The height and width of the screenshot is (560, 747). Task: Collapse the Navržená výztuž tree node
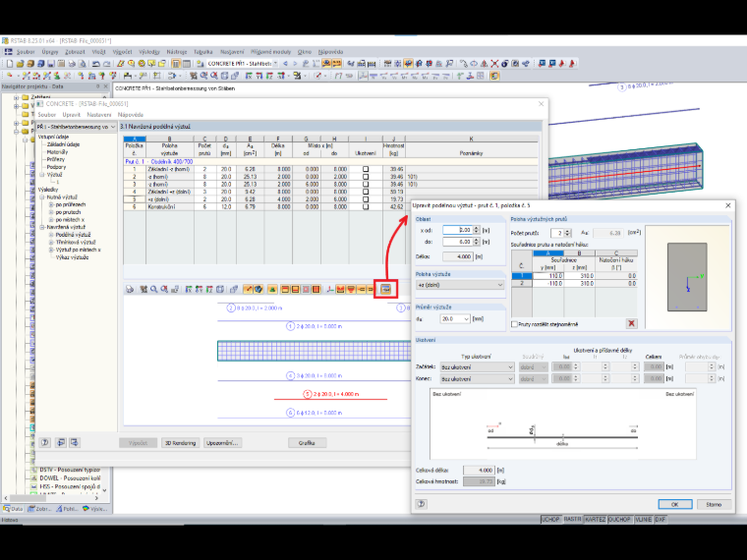click(x=42, y=228)
